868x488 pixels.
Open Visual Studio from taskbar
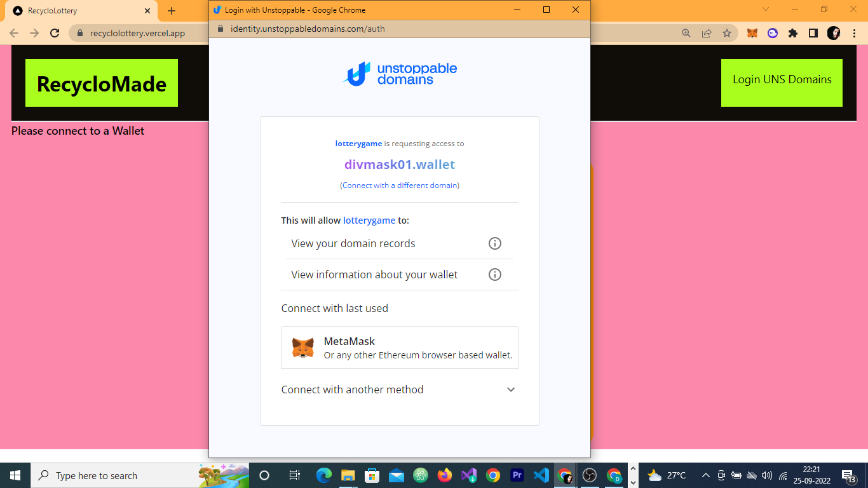point(469,475)
